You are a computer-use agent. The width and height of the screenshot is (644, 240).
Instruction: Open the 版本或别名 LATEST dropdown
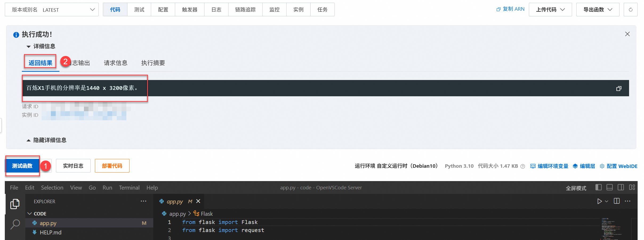[x=52, y=10]
